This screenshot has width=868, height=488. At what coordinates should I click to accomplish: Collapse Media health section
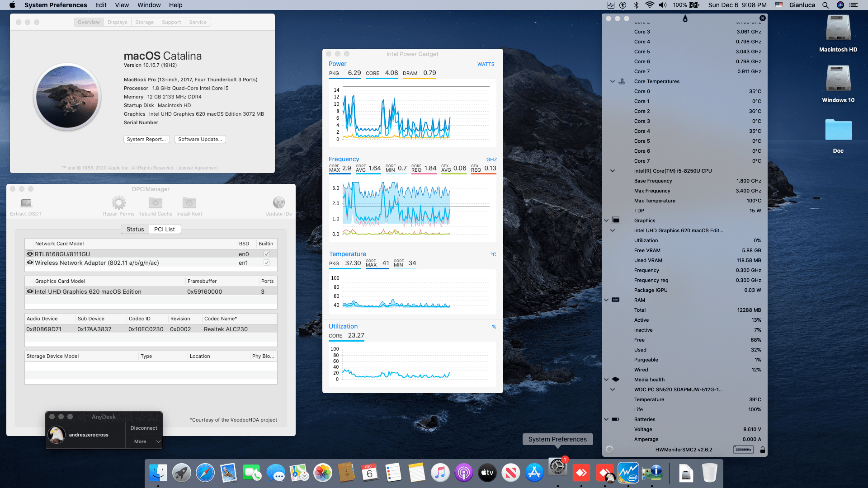[606, 380]
